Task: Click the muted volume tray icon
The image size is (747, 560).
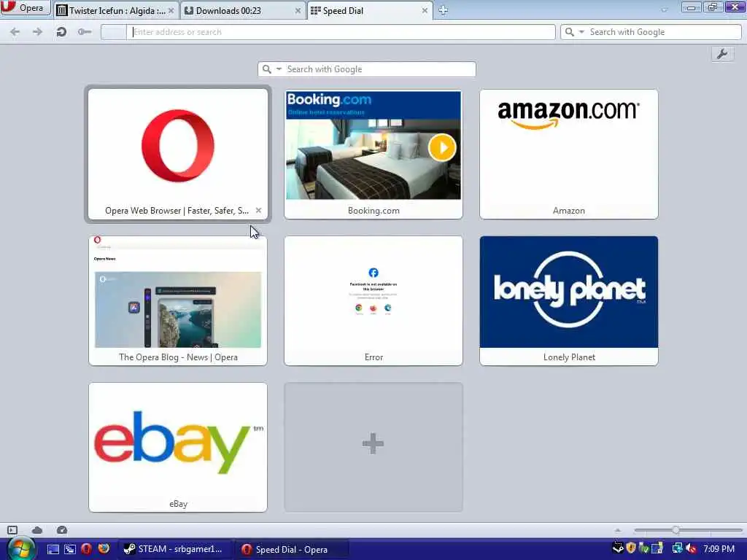Action: tap(692, 548)
